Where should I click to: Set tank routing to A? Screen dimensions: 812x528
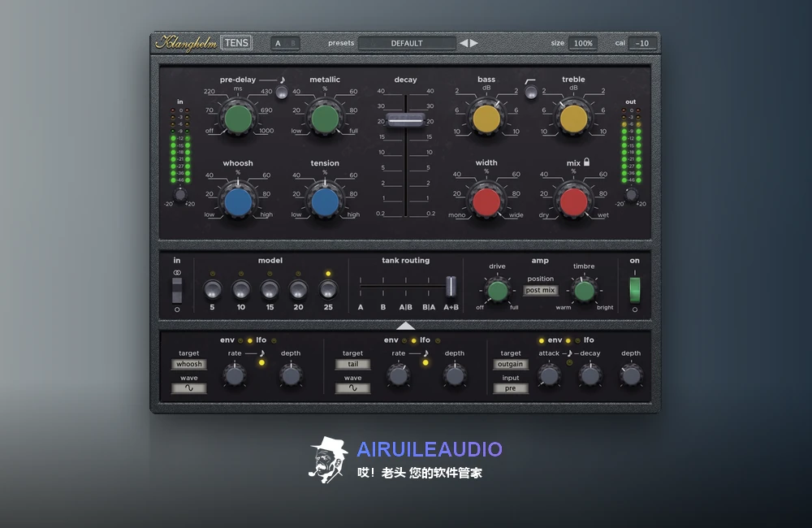[x=361, y=307]
